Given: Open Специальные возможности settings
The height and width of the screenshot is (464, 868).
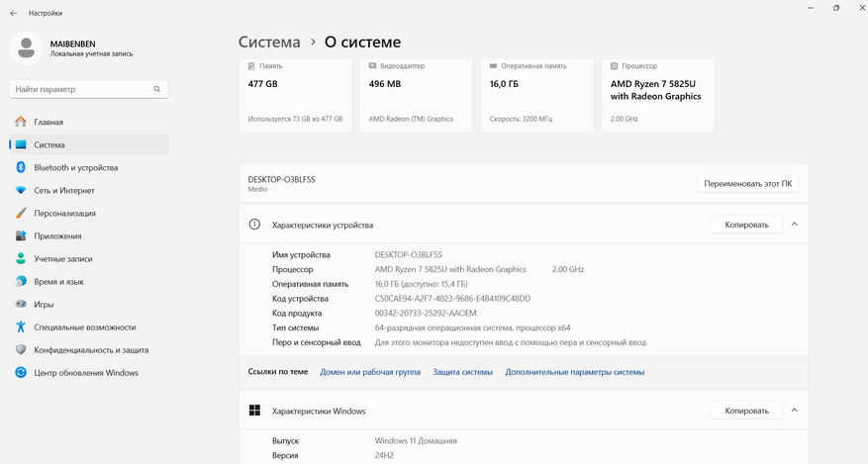Looking at the screenshot, I should 84,327.
